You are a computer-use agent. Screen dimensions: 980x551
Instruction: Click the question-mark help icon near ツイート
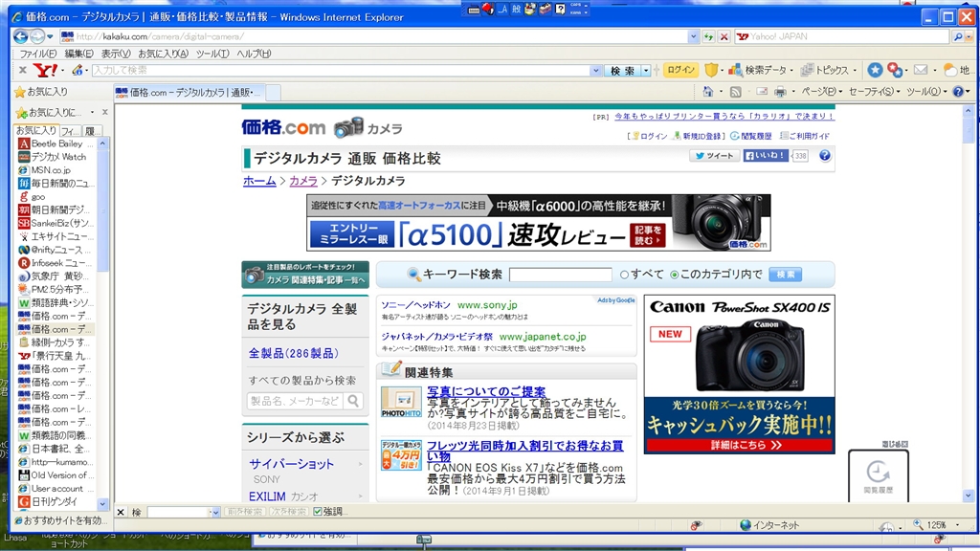[x=825, y=156]
